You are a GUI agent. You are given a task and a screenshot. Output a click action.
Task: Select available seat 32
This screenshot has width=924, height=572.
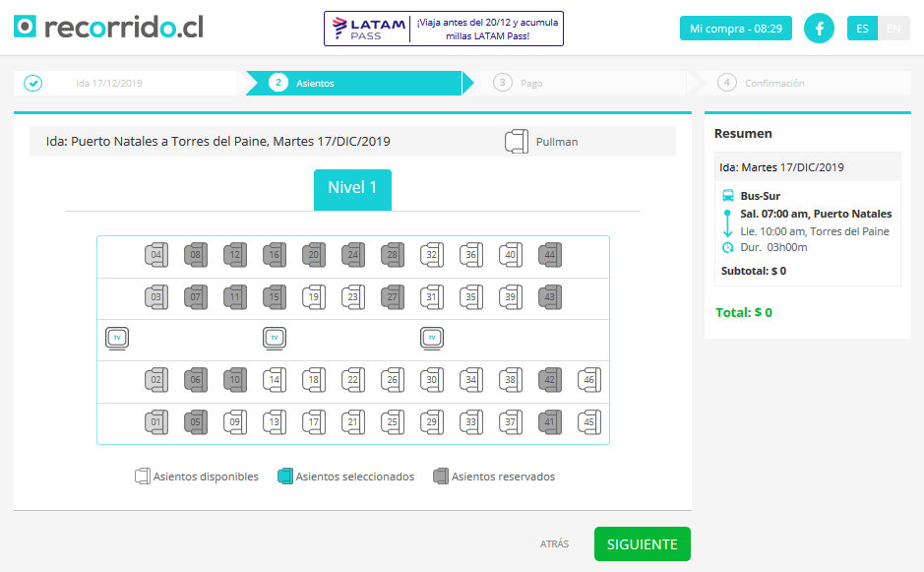pyautogui.click(x=432, y=255)
